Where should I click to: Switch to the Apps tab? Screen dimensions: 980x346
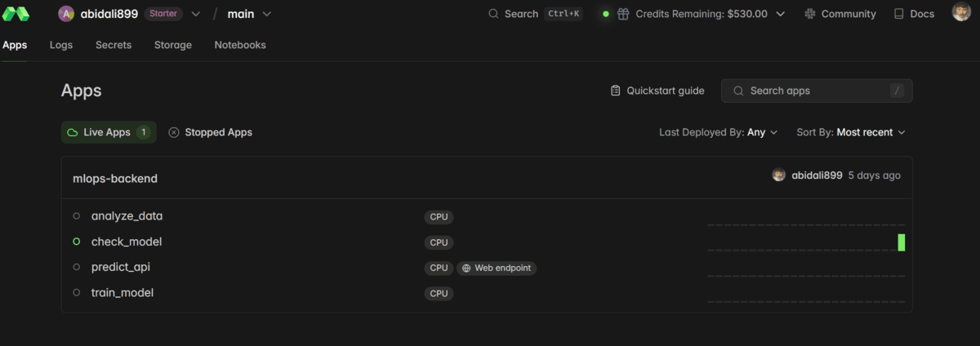point(15,45)
